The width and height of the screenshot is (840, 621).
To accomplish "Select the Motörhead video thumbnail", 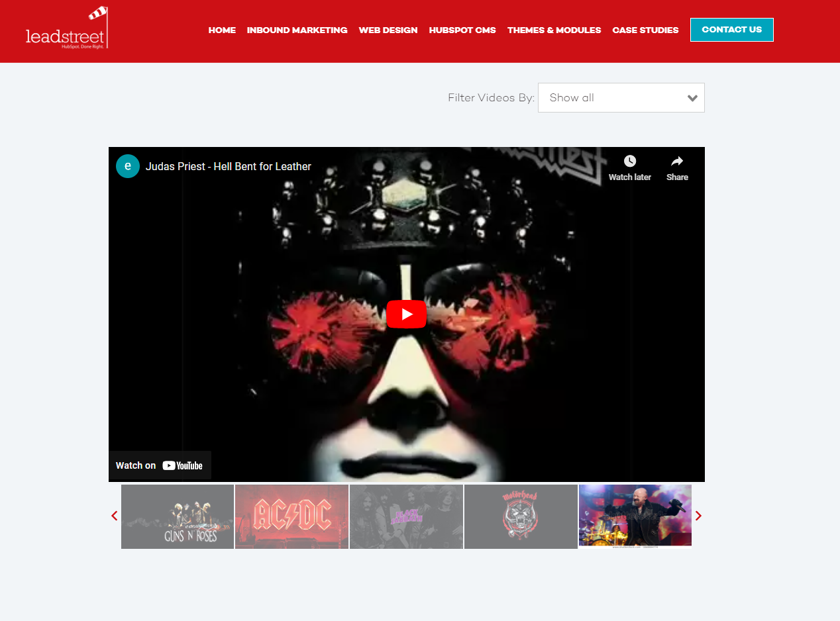I will (x=521, y=516).
